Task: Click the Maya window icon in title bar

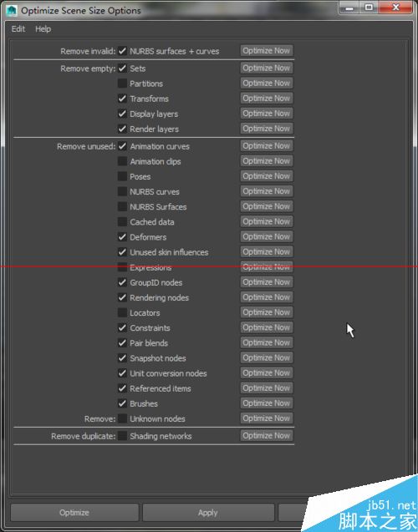Action: click(12, 11)
